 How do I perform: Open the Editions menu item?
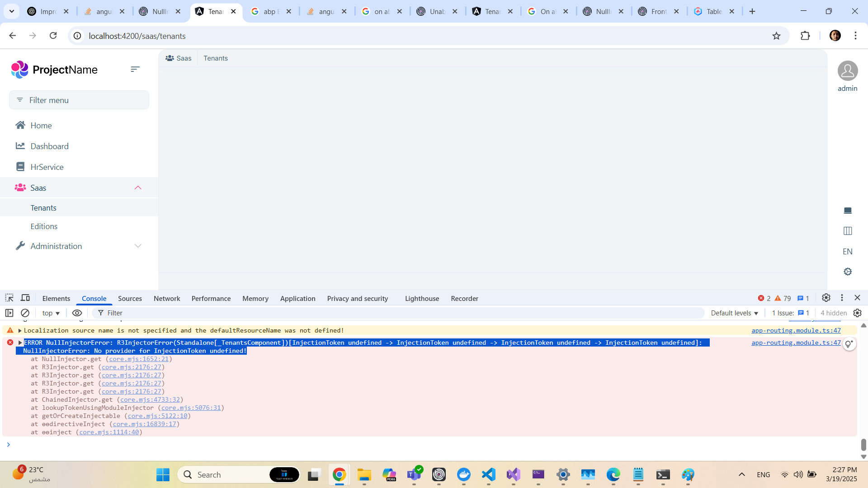[x=44, y=226]
